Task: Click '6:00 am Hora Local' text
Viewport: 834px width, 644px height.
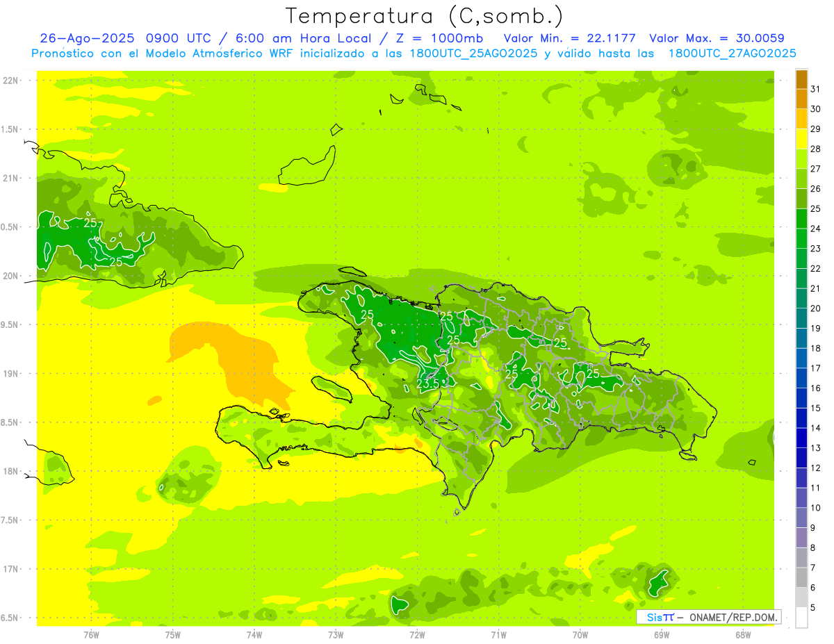Action: coord(303,38)
